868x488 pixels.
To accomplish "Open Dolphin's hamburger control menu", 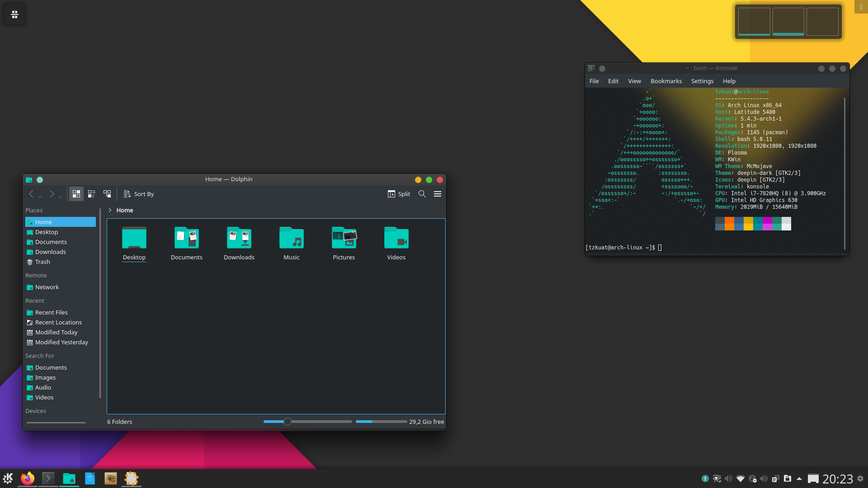I will click(437, 194).
